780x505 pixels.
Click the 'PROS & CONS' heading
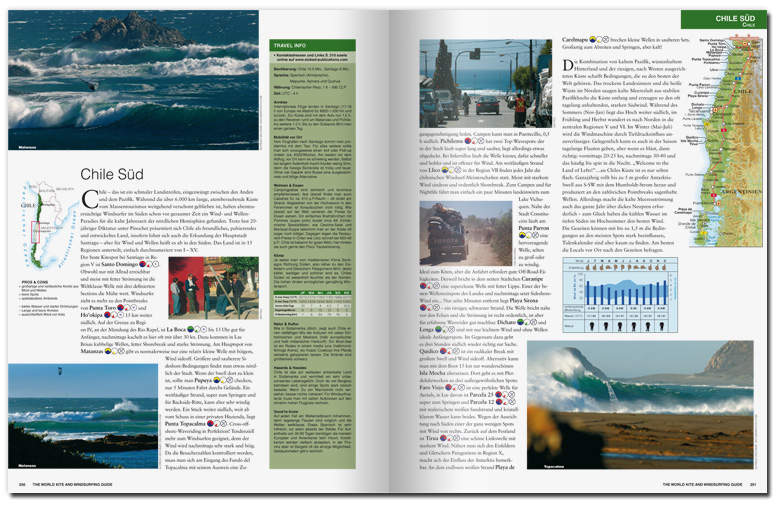(34, 282)
